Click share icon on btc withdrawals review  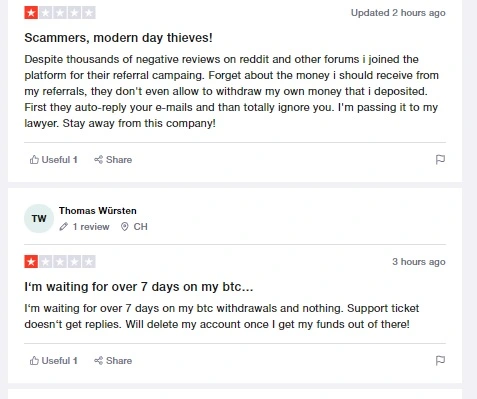click(98, 361)
